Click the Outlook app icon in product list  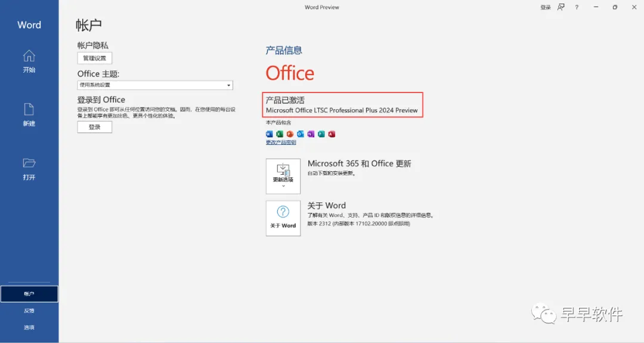click(300, 134)
